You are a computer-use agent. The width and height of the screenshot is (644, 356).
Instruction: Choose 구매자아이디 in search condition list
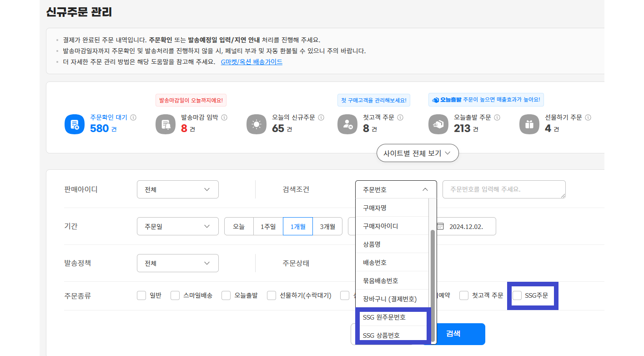[x=381, y=226]
